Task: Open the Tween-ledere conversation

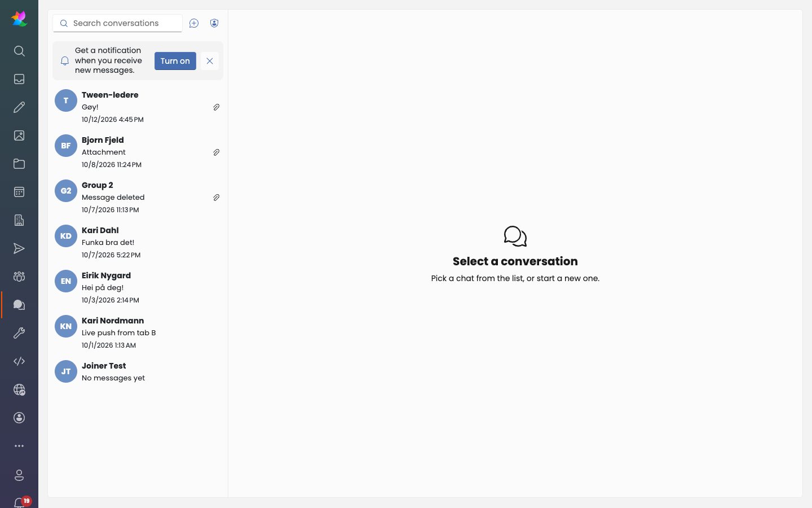Action: [138, 107]
